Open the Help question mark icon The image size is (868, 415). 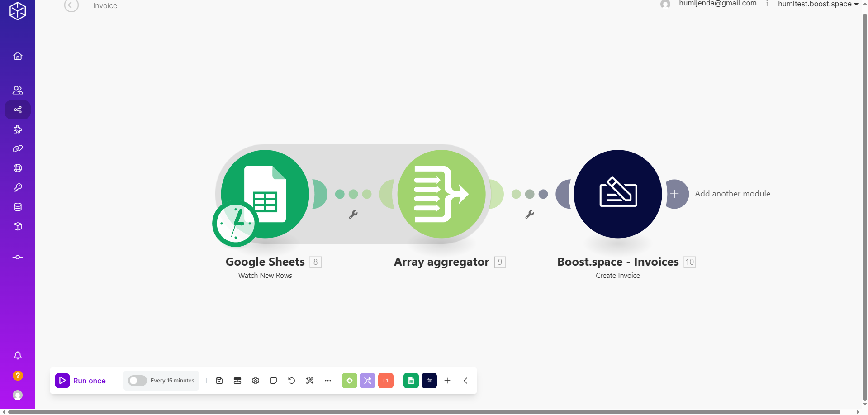(x=18, y=376)
